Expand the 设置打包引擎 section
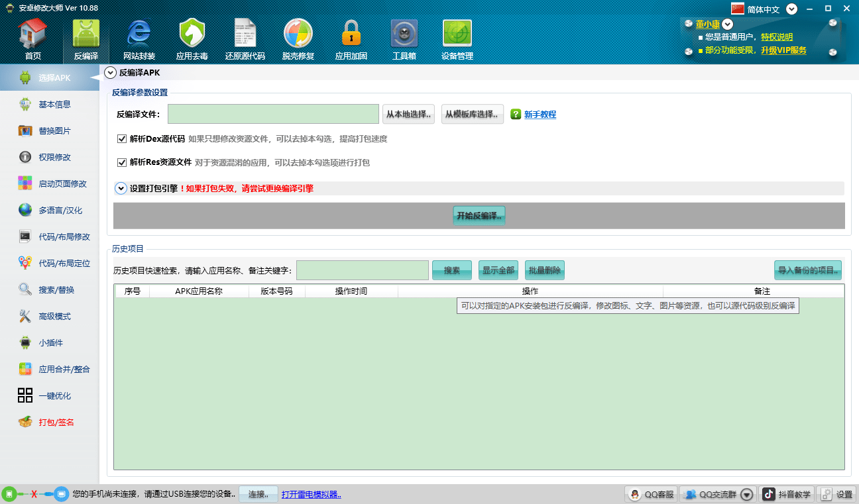 pyautogui.click(x=121, y=188)
